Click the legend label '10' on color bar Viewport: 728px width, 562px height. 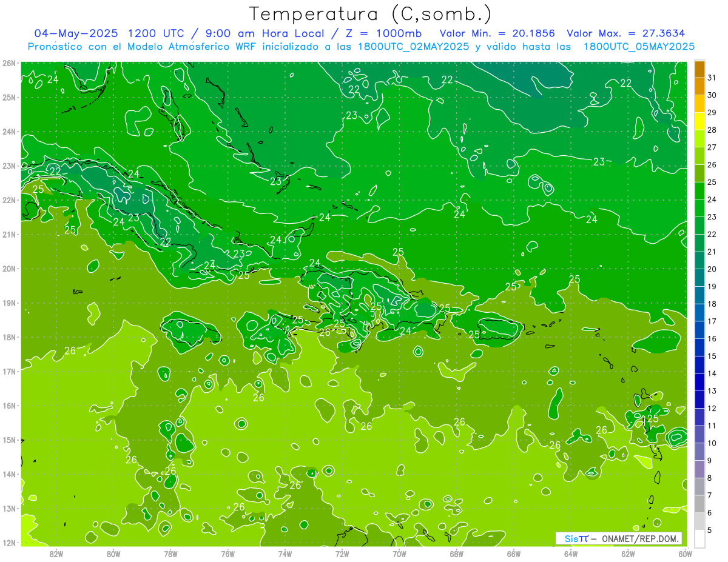coord(712,443)
